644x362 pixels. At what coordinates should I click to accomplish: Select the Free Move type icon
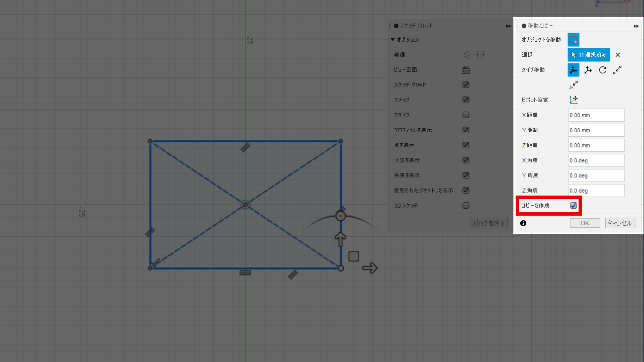coord(574,70)
